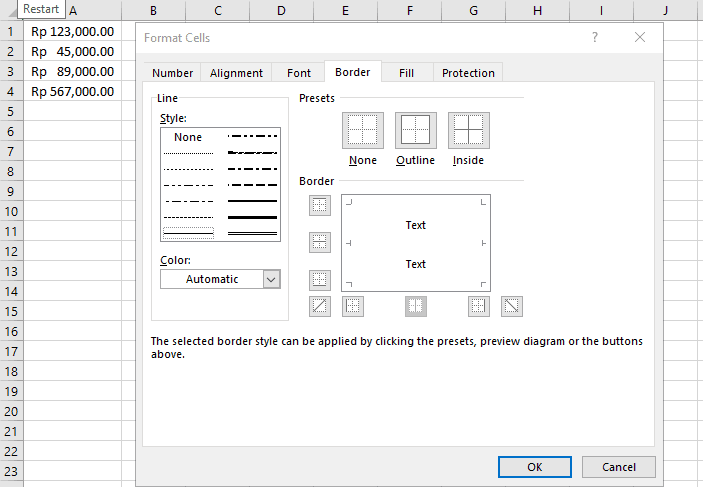Select row 10 header

11,212
